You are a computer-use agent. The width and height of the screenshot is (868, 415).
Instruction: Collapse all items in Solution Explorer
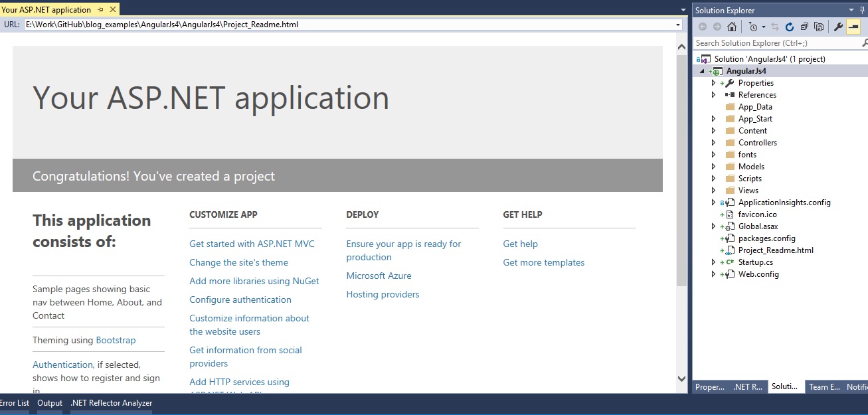tap(804, 27)
